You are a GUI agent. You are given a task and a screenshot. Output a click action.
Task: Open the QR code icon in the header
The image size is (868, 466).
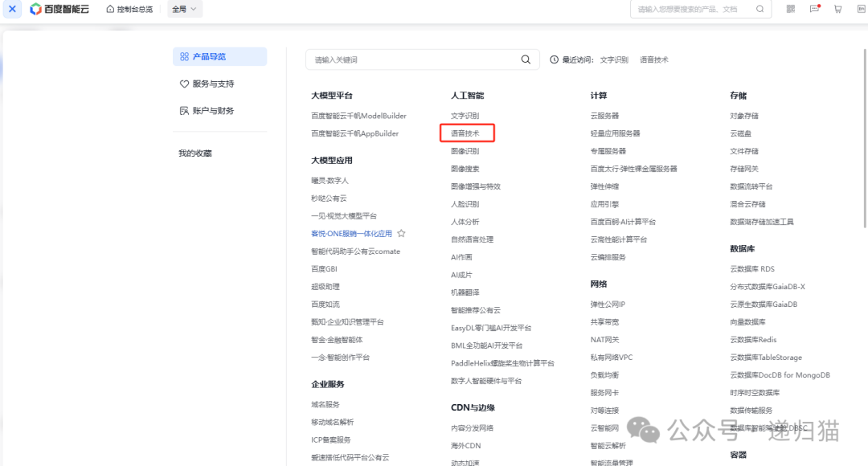coord(791,9)
